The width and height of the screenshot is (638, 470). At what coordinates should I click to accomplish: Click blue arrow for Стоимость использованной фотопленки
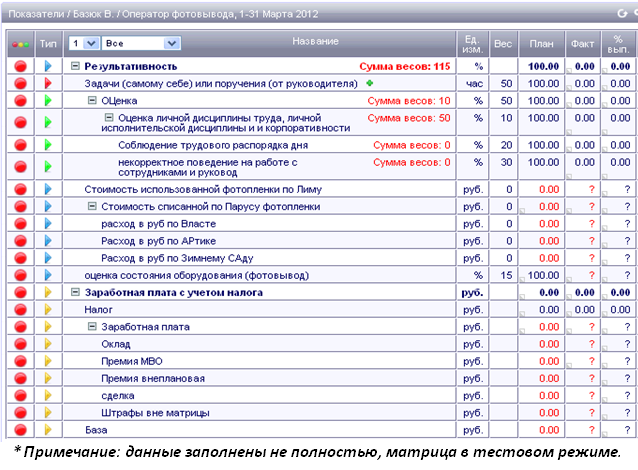pos(48,189)
